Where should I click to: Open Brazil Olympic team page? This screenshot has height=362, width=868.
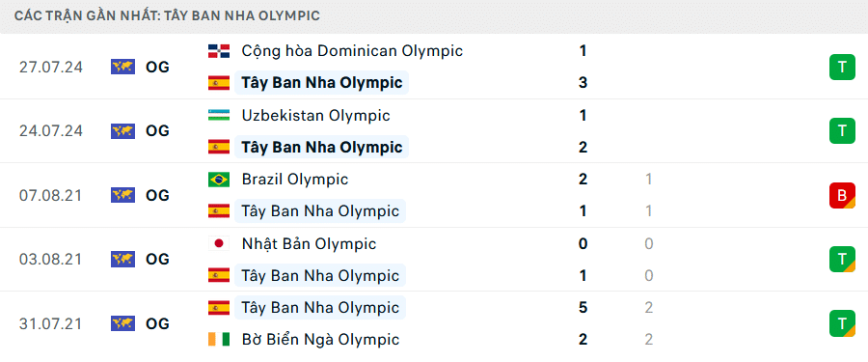294,180
